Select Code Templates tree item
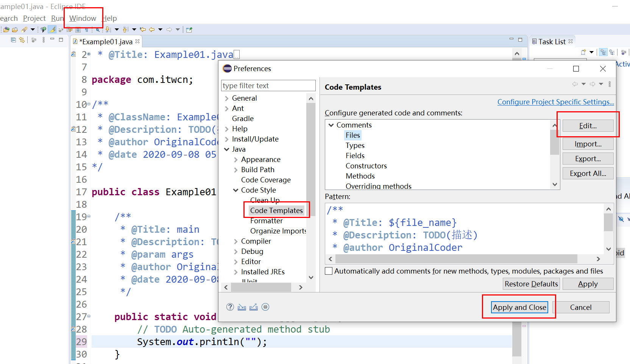The image size is (630, 364). (276, 210)
